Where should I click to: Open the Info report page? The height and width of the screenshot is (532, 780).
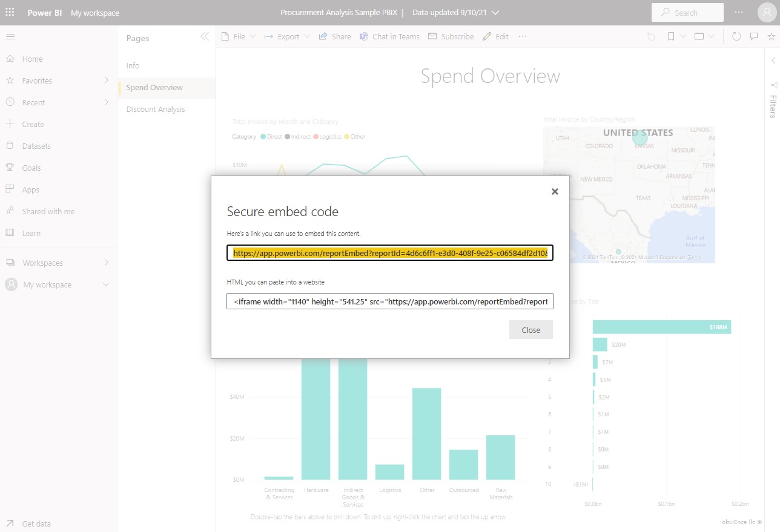pos(133,65)
